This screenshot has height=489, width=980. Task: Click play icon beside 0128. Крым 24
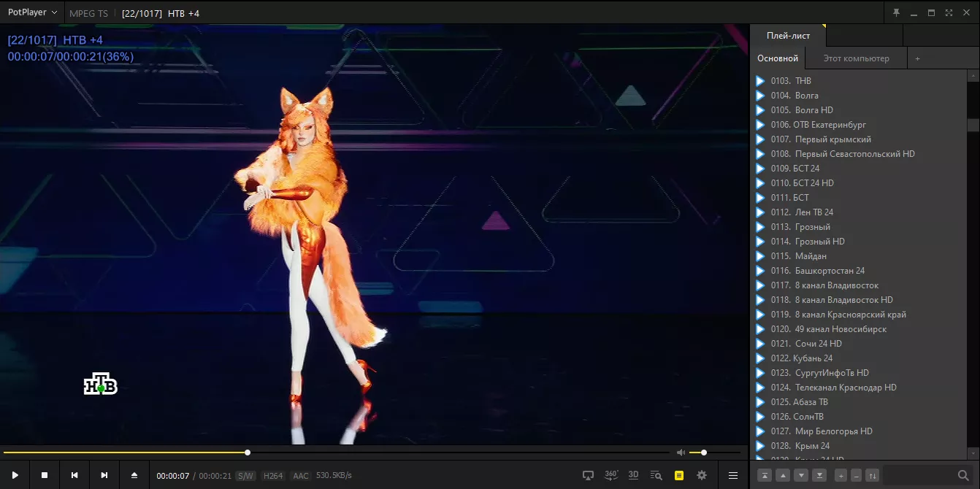[x=760, y=446]
